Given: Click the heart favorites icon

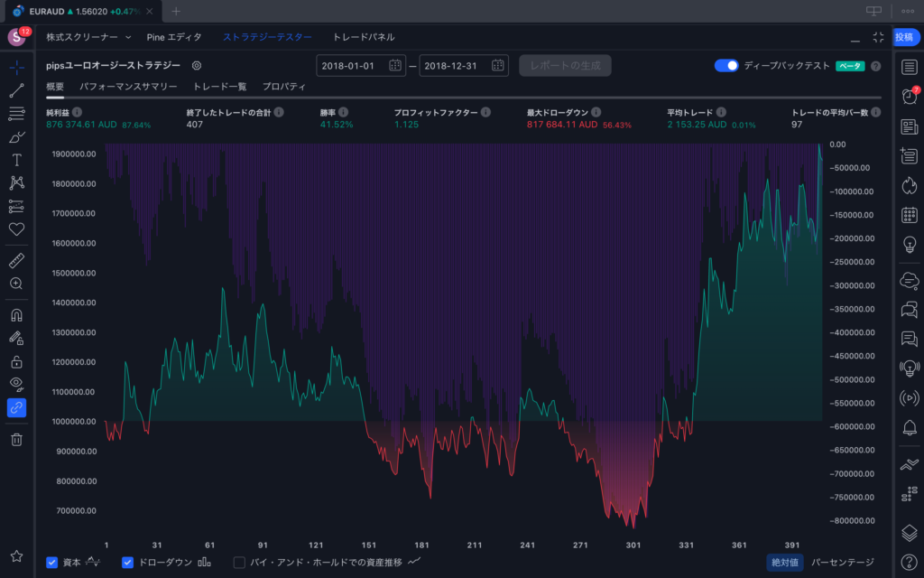Looking at the screenshot, I should [x=16, y=228].
